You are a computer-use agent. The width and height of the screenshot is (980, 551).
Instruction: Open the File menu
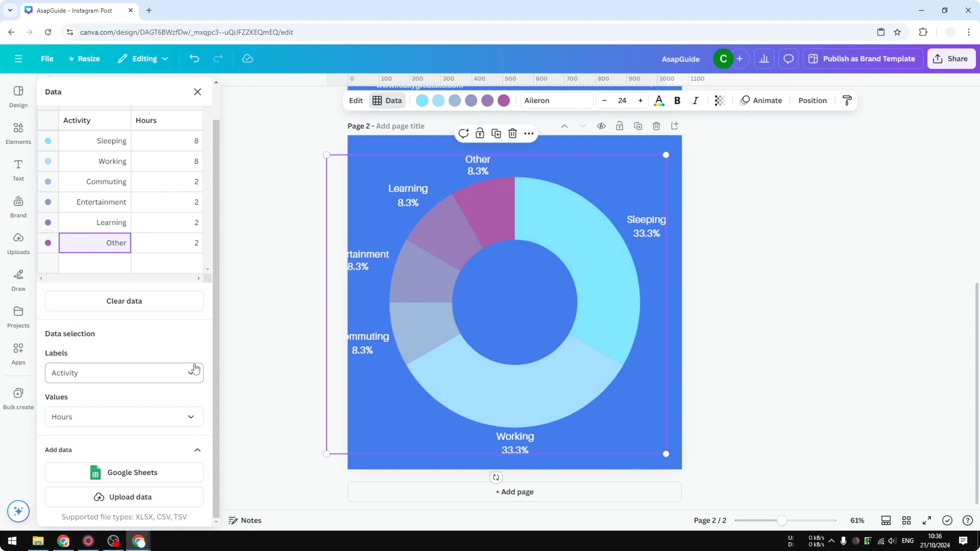point(47,58)
